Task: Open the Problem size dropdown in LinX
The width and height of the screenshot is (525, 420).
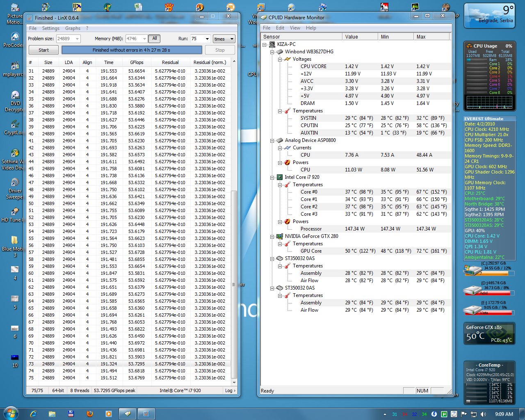Action: coord(77,39)
